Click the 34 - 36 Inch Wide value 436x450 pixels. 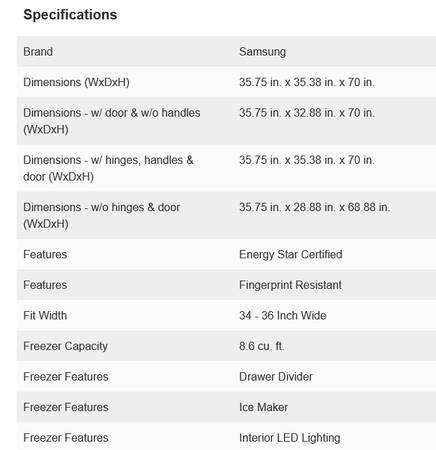(283, 316)
